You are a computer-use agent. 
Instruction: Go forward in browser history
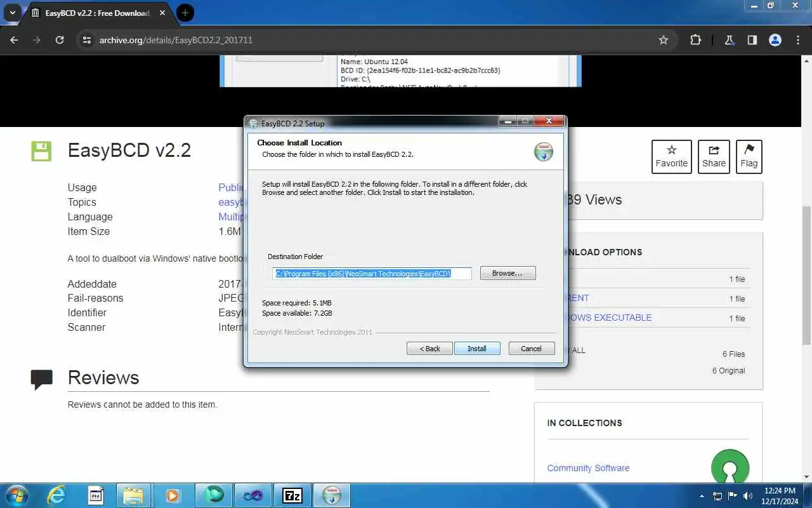[37, 40]
